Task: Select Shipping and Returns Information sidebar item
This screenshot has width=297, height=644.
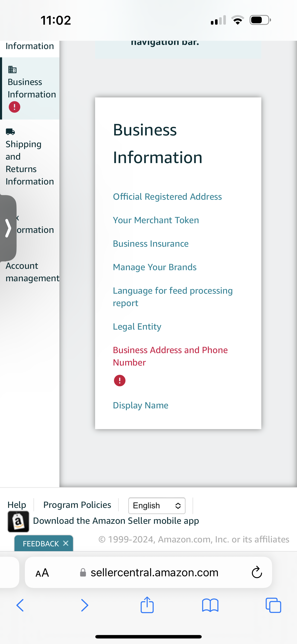Action: [x=29, y=157]
